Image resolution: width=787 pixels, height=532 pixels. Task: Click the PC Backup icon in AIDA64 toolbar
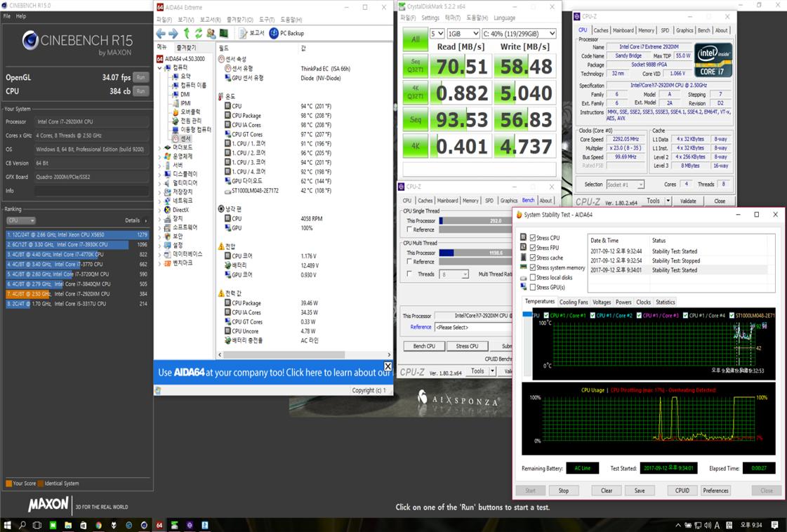[x=274, y=34]
